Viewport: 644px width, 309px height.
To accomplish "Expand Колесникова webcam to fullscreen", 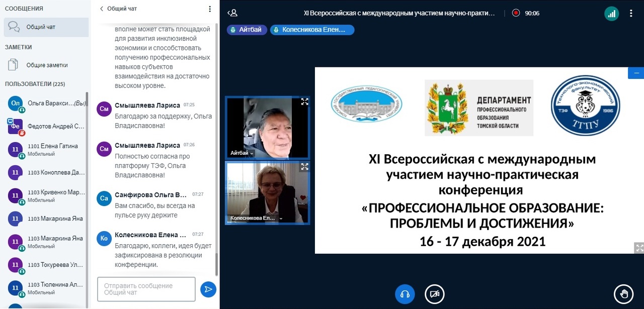I will pyautogui.click(x=304, y=166).
